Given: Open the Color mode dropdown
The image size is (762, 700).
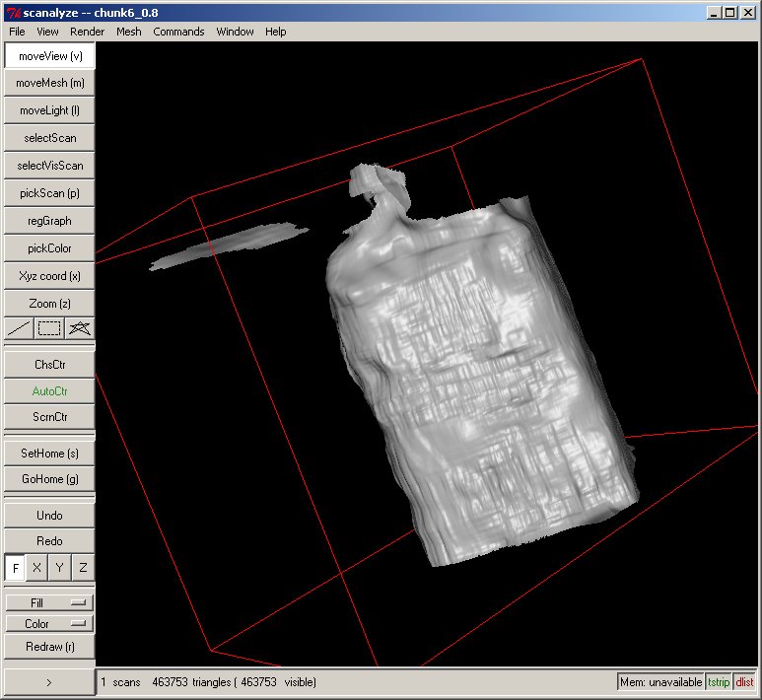Looking at the screenshot, I should [49, 623].
